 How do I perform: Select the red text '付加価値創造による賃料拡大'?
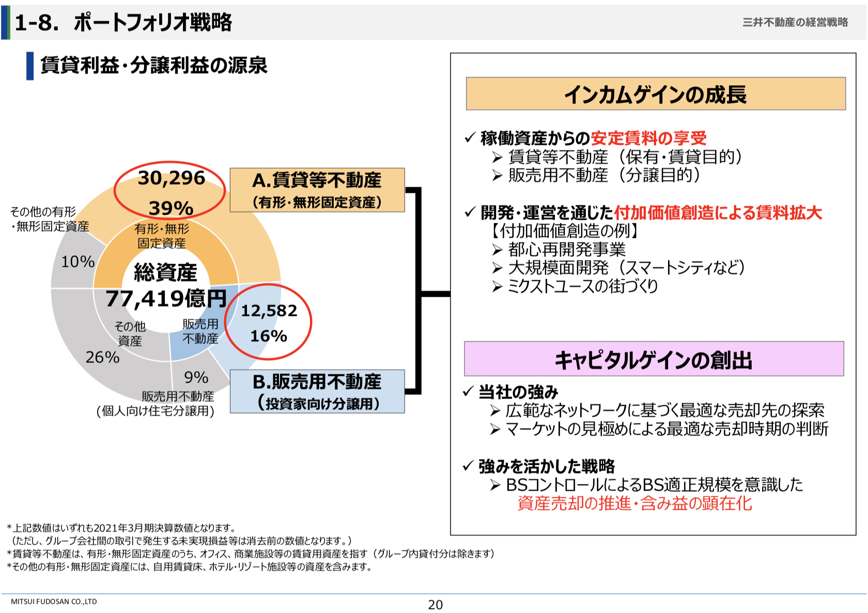pos(718,212)
